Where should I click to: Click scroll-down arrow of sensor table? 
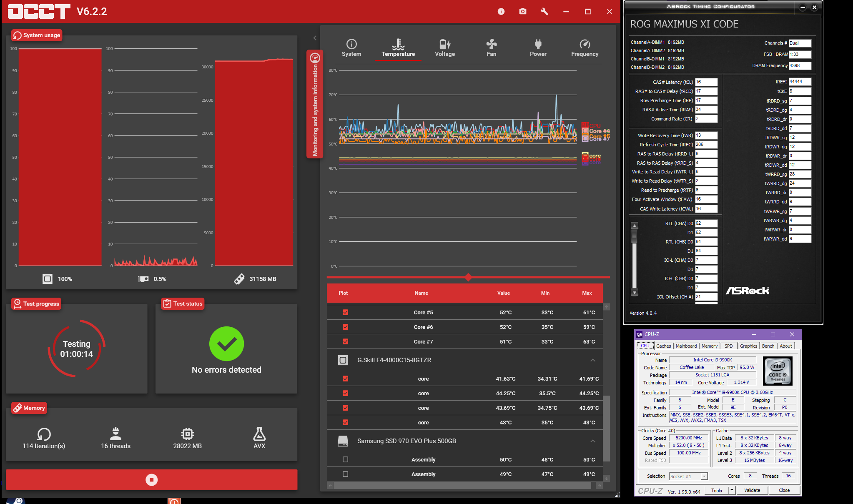pyautogui.click(x=607, y=479)
